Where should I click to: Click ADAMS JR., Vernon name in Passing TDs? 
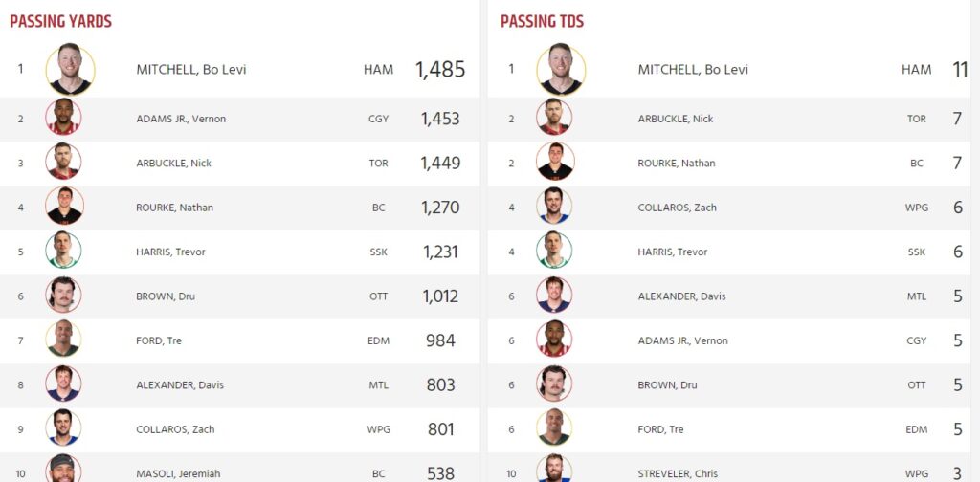[682, 340]
